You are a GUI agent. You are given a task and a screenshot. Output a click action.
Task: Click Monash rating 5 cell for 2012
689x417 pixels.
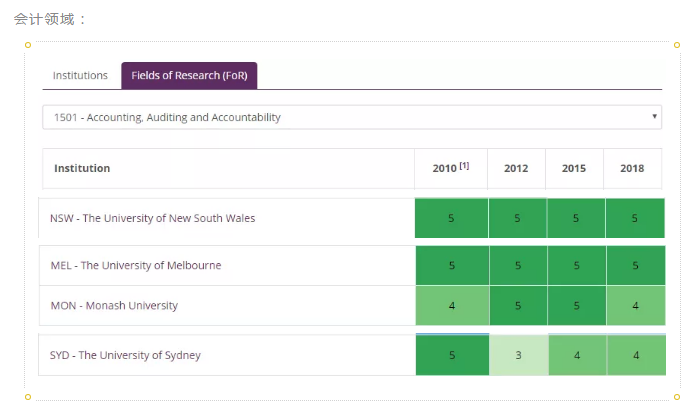[x=519, y=305]
